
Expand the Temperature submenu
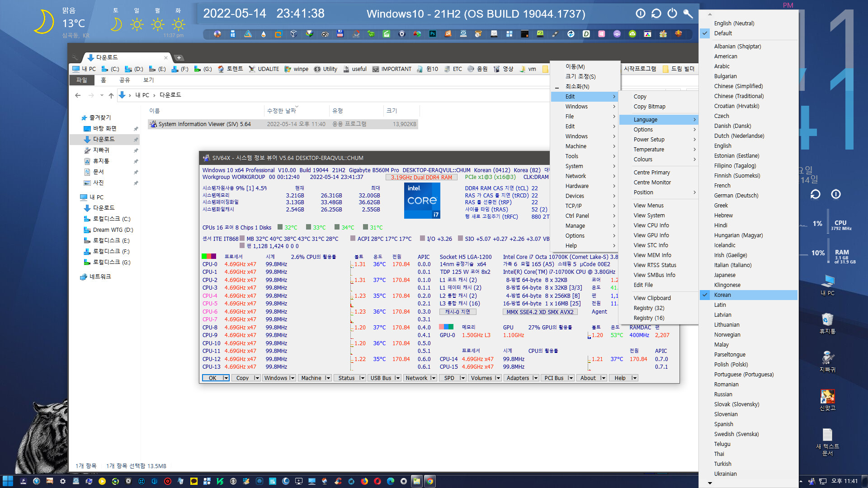[659, 150]
